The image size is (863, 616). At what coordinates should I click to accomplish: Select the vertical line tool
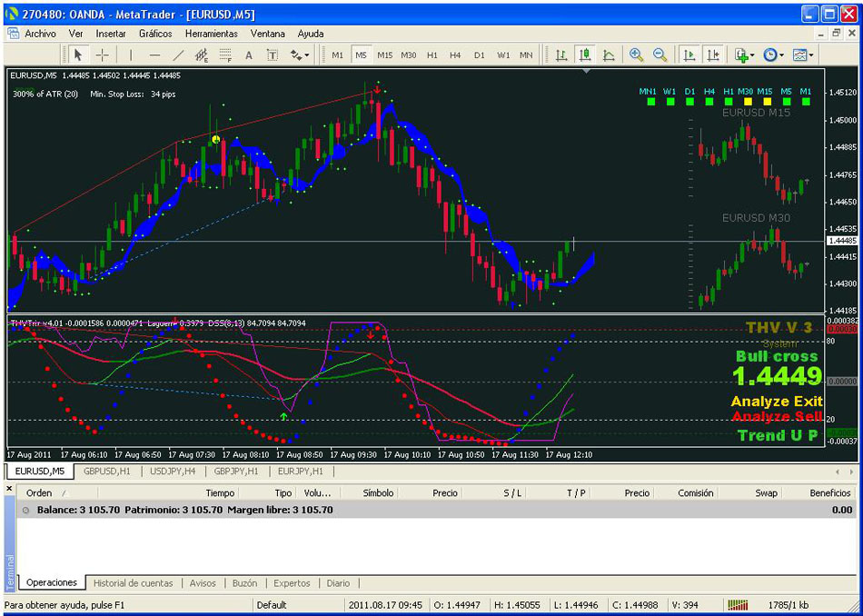[131, 55]
